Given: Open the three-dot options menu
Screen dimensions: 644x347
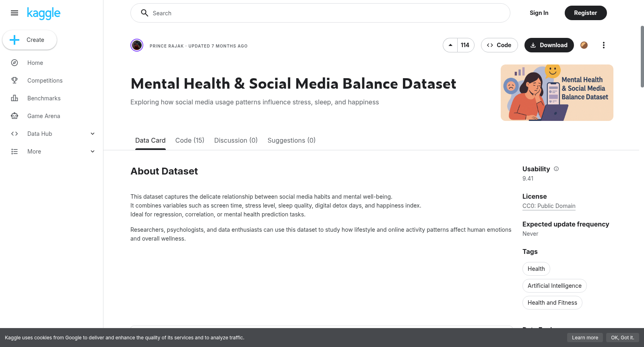Looking at the screenshot, I should pos(603,45).
